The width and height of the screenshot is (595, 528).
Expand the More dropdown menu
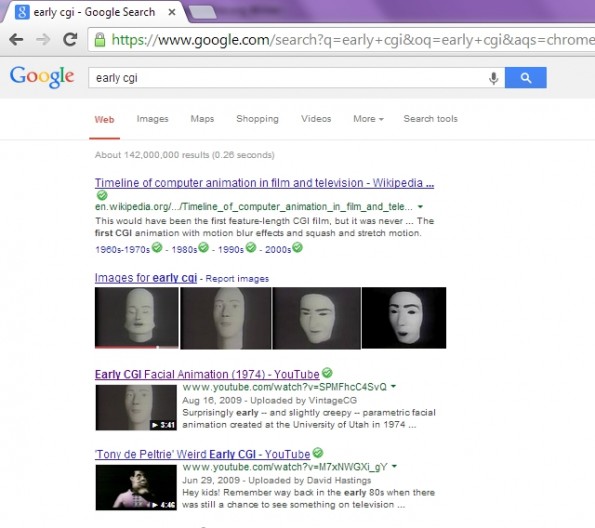coord(368,119)
